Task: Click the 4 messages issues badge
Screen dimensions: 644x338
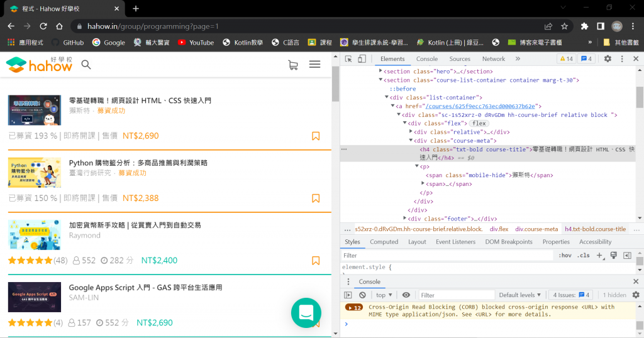Action: pyautogui.click(x=586, y=59)
